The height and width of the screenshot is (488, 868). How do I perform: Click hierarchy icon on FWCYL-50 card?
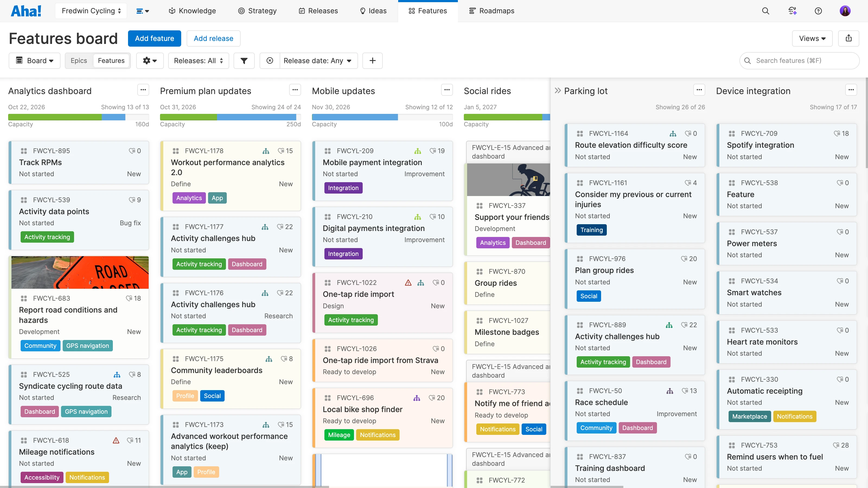coord(670,391)
